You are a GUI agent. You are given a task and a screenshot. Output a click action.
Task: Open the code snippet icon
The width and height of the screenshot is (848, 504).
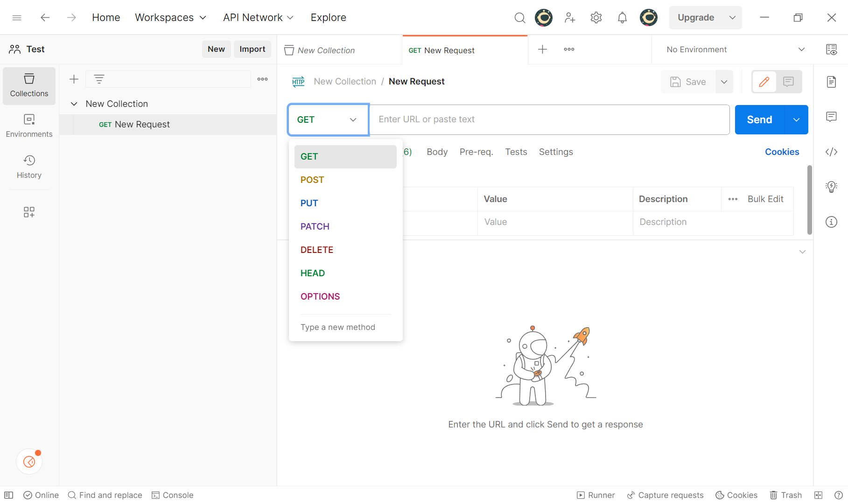point(831,152)
